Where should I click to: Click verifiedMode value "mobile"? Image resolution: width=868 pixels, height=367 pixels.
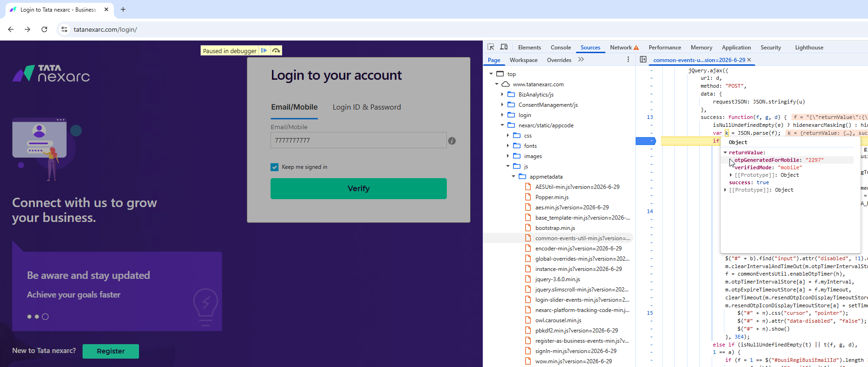[790, 167]
